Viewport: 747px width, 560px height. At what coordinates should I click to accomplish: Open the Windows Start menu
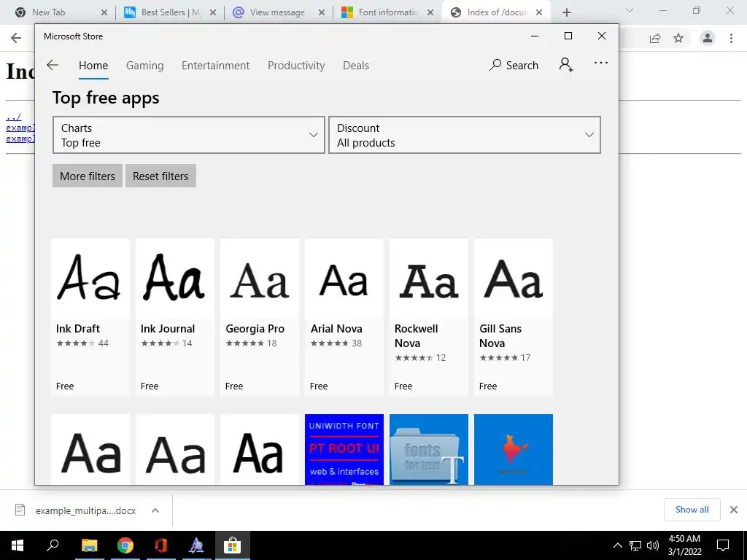(x=18, y=545)
